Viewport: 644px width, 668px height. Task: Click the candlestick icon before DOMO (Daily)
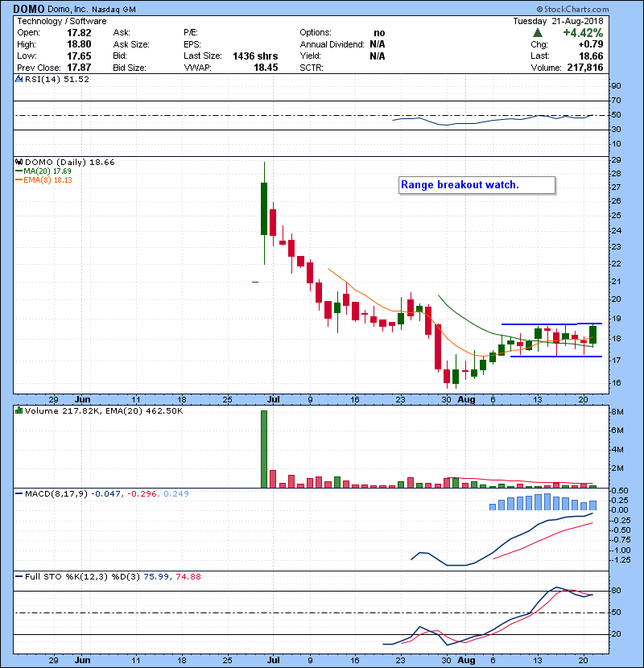19,163
